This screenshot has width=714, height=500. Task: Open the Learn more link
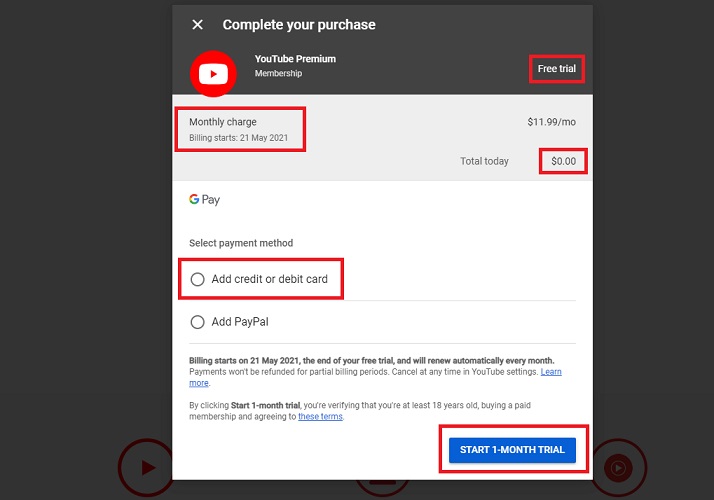551,372
